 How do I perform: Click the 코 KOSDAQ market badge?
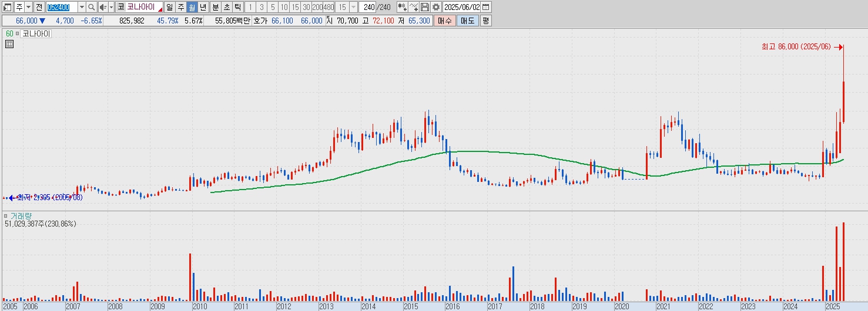[121, 7]
